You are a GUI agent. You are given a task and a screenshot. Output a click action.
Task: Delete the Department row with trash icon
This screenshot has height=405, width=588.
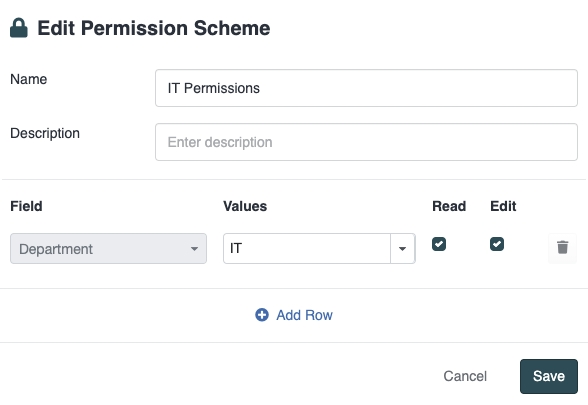click(x=562, y=248)
